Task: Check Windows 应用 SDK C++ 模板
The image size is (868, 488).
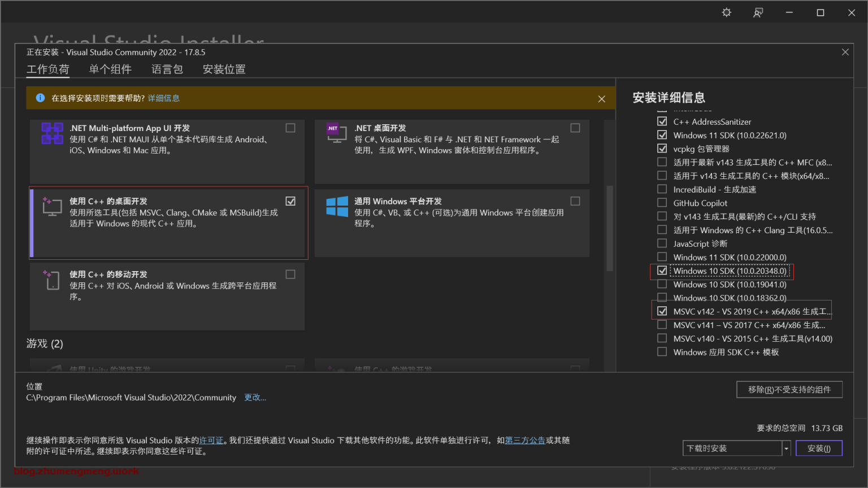Action: tap(662, 352)
